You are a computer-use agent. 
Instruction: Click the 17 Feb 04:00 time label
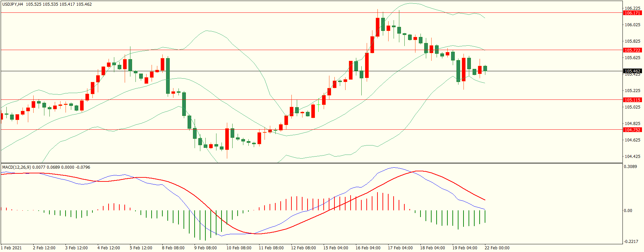tap(400, 248)
